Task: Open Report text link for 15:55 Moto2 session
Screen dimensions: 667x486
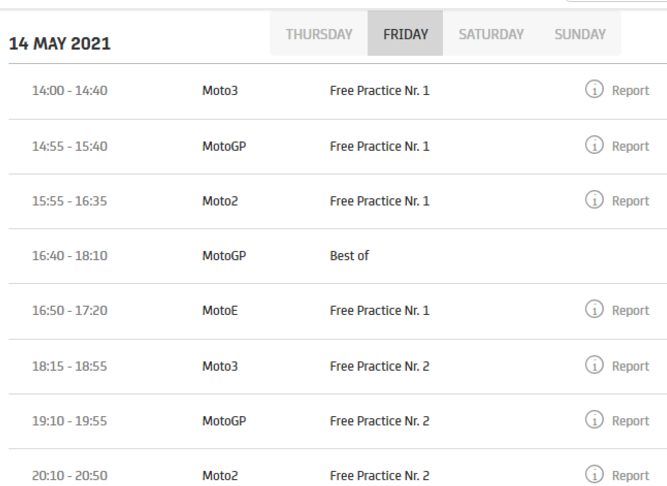Action: (x=630, y=201)
